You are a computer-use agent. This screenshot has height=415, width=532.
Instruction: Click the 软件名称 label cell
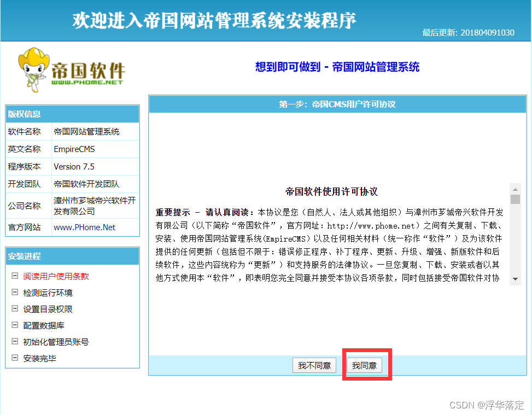coord(28,131)
